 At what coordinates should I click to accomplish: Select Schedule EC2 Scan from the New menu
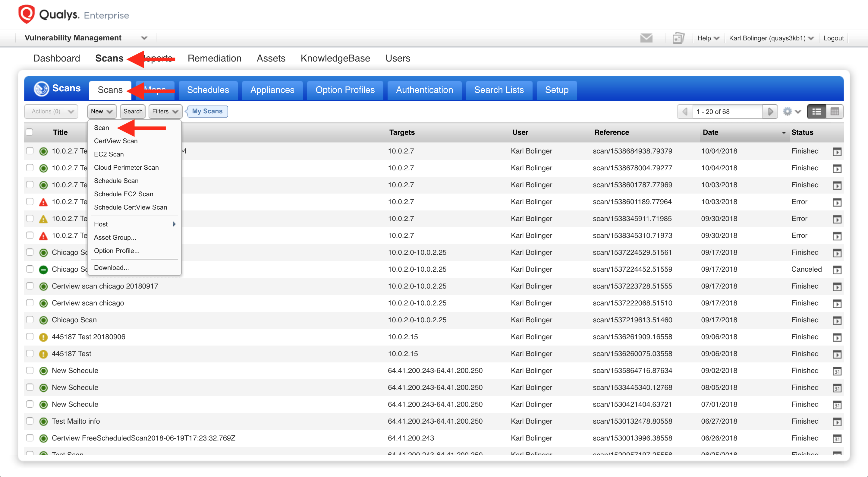(124, 194)
